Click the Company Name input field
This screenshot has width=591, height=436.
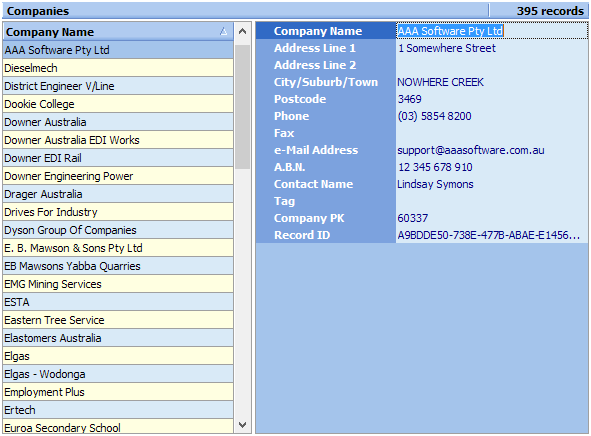click(492, 31)
